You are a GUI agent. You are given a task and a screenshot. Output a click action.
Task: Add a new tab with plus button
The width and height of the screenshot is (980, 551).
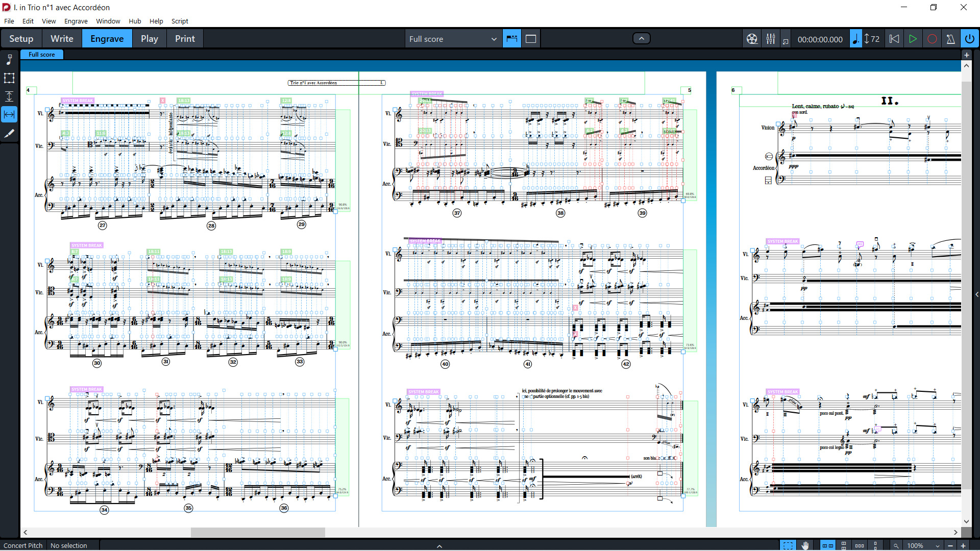966,55
